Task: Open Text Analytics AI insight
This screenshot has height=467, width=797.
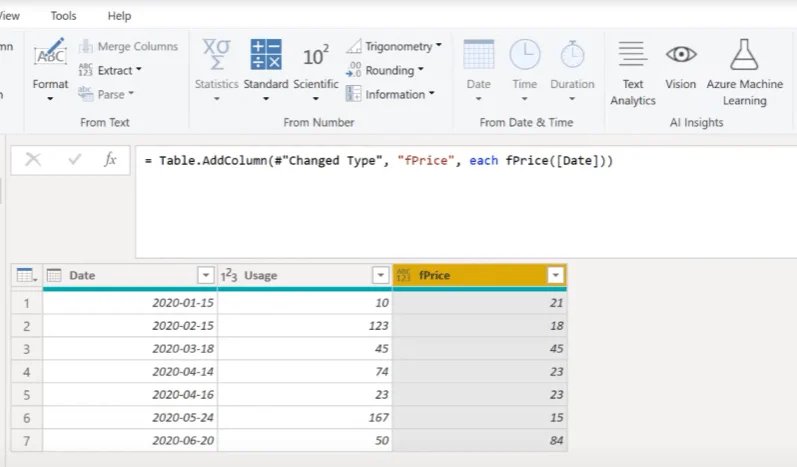Action: tap(633, 54)
